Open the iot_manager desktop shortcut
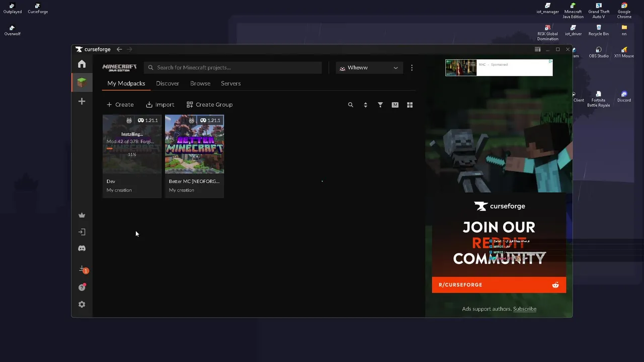Screen dimensions: 644x362 [547, 9]
